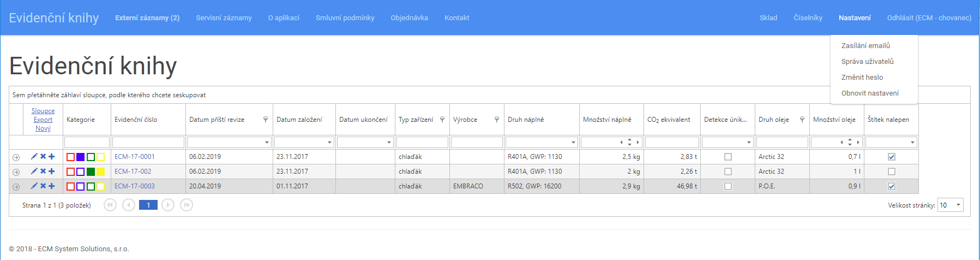This screenshot has width=980, height=260.
Task: Toggle the Detekce úniku checkbox for ECM-17-0001
Action: point(728,157)
